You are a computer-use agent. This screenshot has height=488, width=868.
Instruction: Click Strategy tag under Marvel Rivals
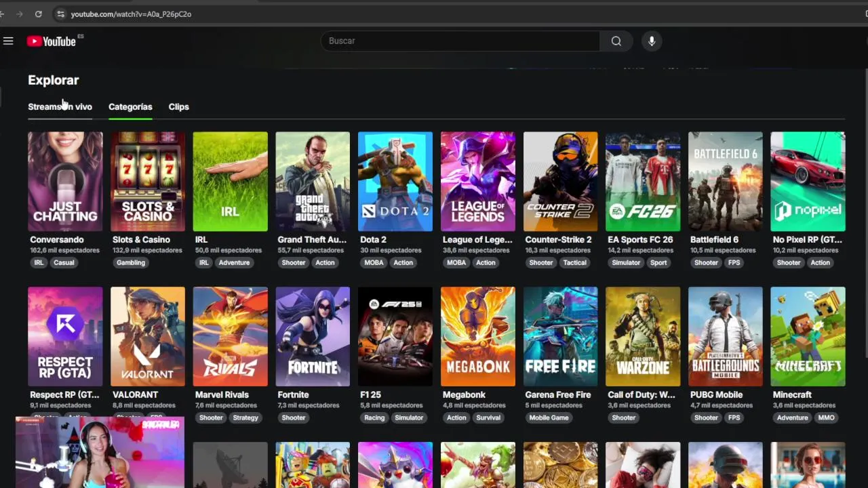tap(245, 418)
